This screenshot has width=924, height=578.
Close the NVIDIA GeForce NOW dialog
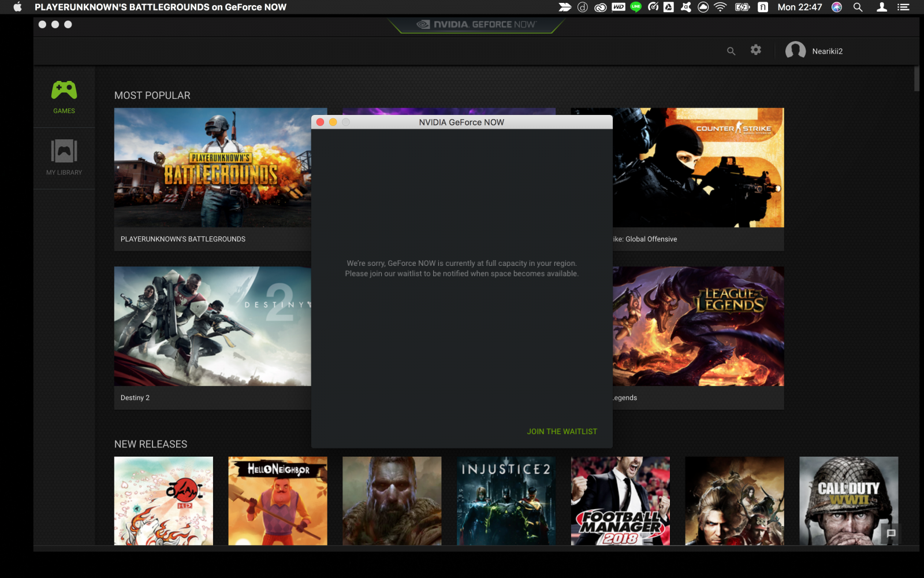(x=321, y=122)
